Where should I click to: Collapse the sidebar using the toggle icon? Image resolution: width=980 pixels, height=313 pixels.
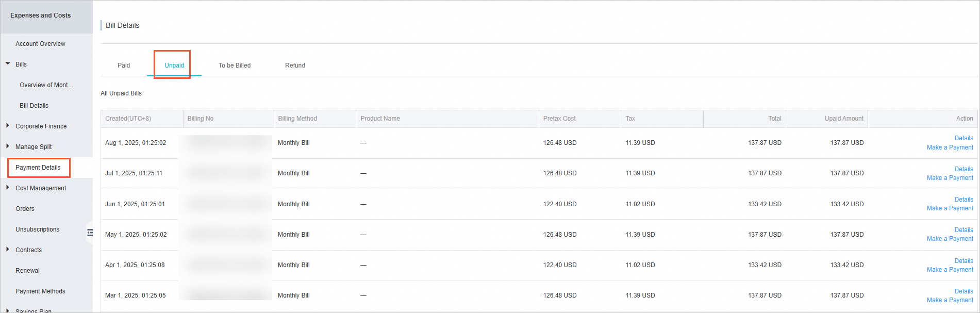[x=90, y=233]
